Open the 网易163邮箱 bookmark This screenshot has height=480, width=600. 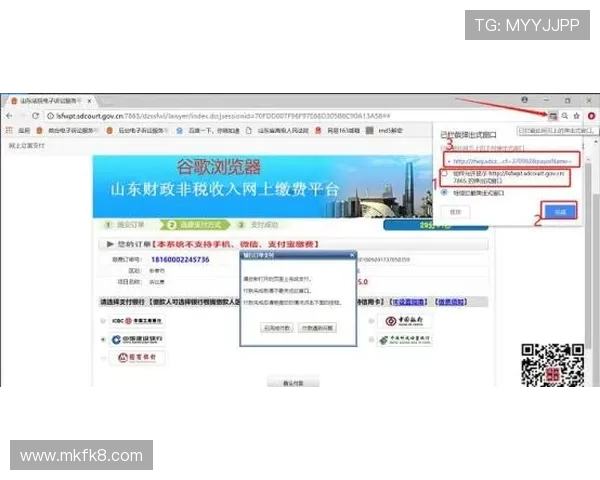pyautogui.click(x=337, y=131)
